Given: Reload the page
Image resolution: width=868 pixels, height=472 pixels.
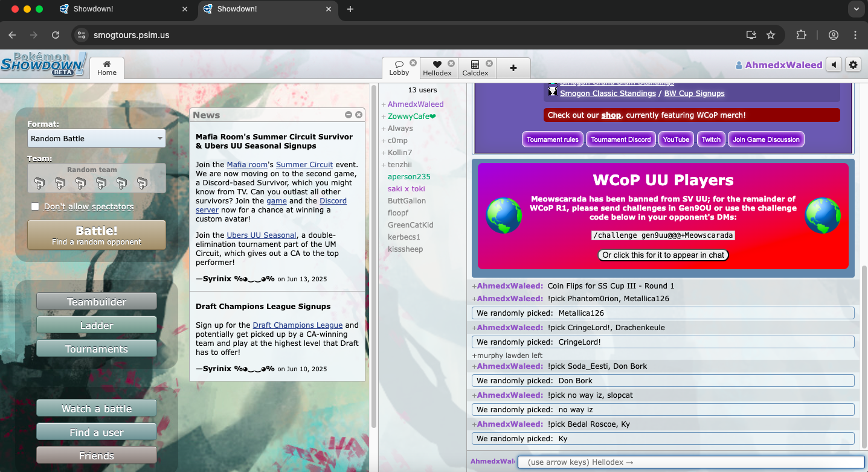Looking at the screenshot, I should (56, 35).
